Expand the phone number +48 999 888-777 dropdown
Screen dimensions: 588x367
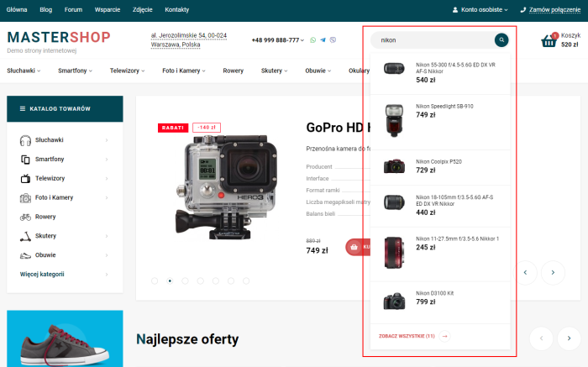coord(302,40)
